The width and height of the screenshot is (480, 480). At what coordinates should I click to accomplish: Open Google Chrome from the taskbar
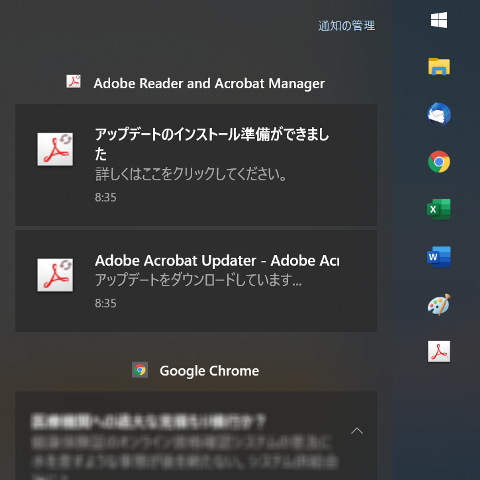[x=439, y=162]
